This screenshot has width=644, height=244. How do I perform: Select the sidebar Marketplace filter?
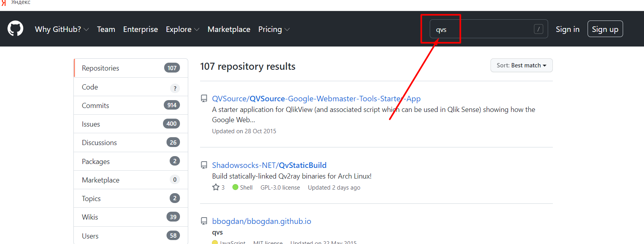[131, 180]
